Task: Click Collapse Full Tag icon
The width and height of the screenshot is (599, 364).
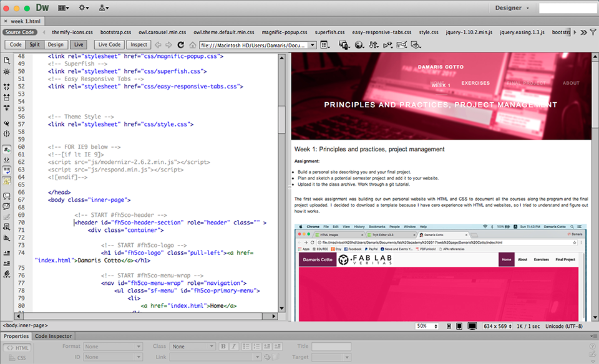Action: (7, 87)
